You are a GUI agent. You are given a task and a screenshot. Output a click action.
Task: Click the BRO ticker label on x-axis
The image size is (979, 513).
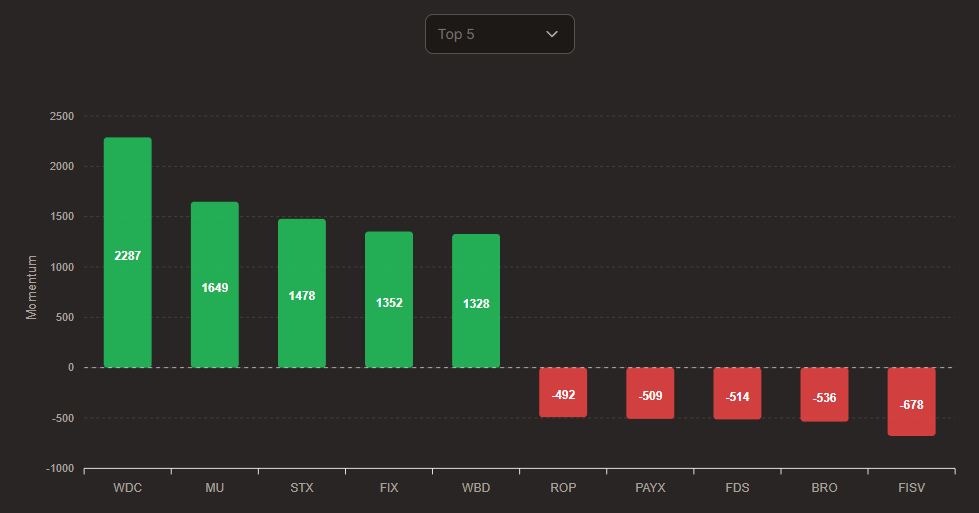click(824, 488)
